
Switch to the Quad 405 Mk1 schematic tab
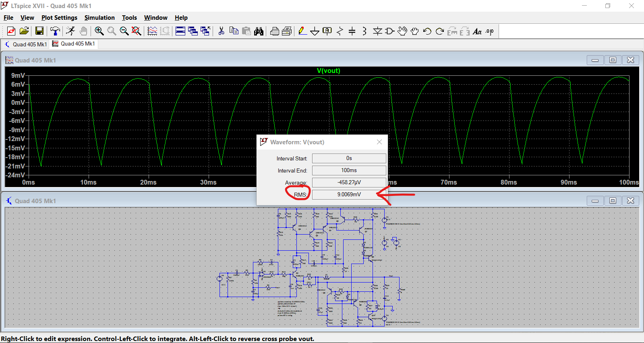pyautogui.click(x=26, y=44)
